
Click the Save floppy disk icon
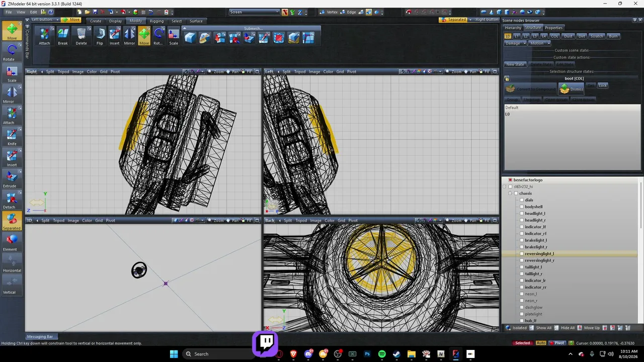point(95,12)
